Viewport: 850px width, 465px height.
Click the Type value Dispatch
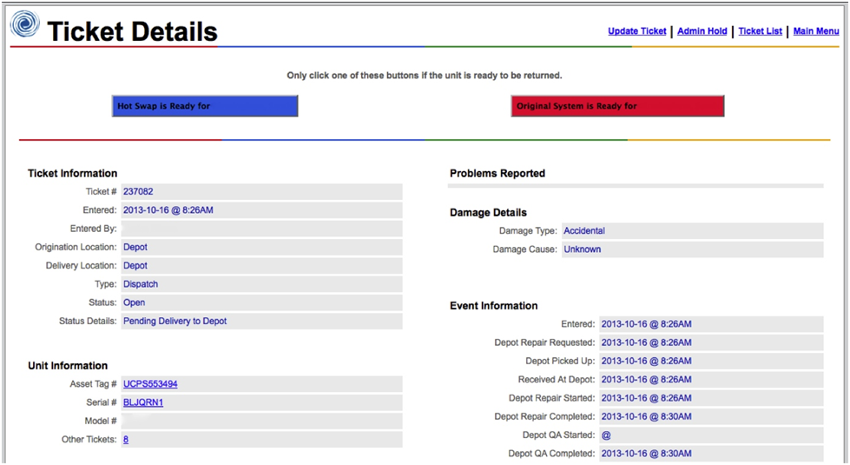140,284
